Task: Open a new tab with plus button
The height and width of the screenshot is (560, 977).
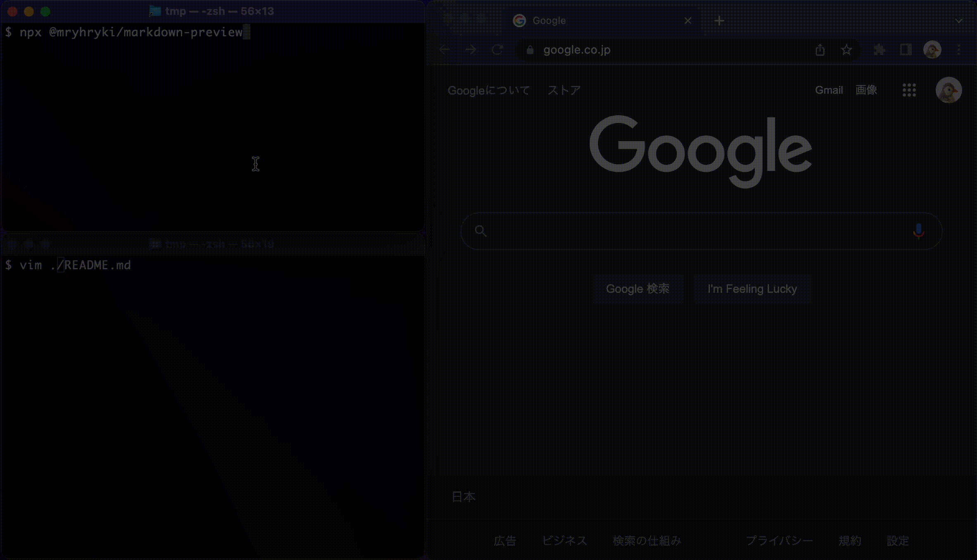Action: pyautogui.click(x=719, y=21)
